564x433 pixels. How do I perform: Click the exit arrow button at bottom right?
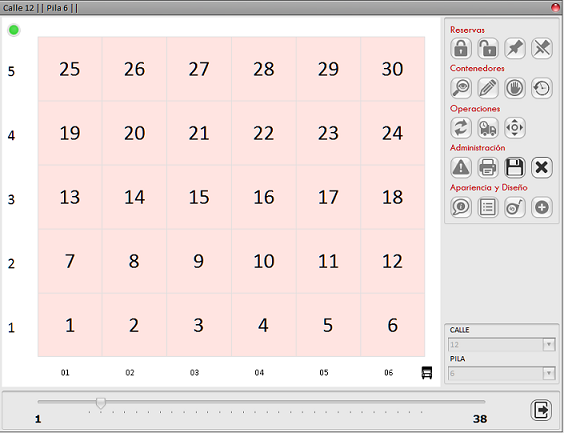click(541, 410)
